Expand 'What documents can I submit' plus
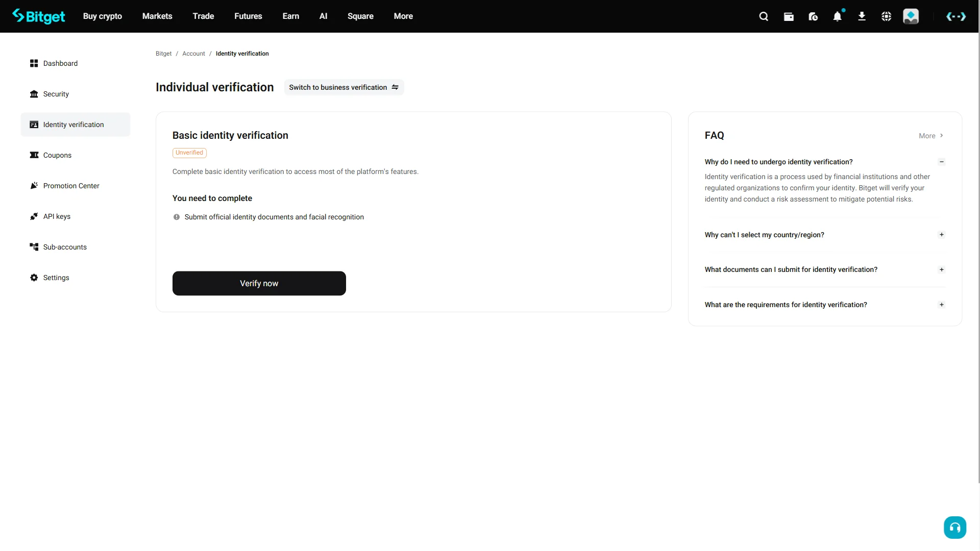Viewport: 980px width, 551px height. (942, 269)
